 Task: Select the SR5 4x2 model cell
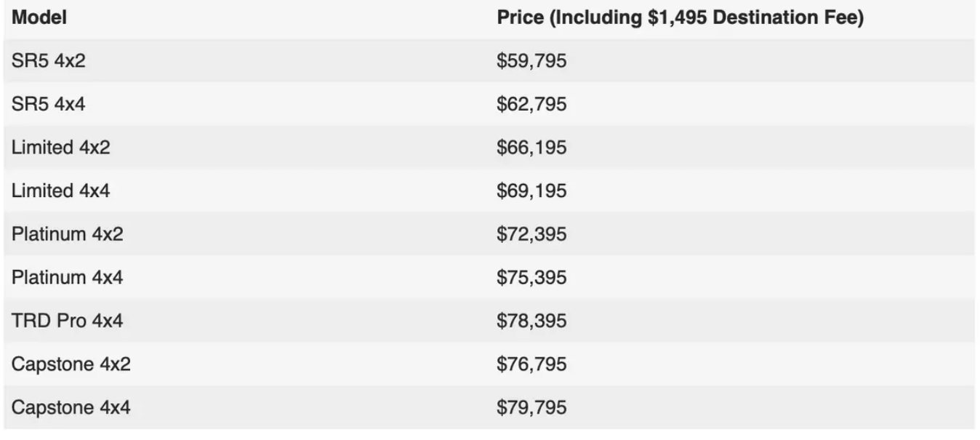48,60
